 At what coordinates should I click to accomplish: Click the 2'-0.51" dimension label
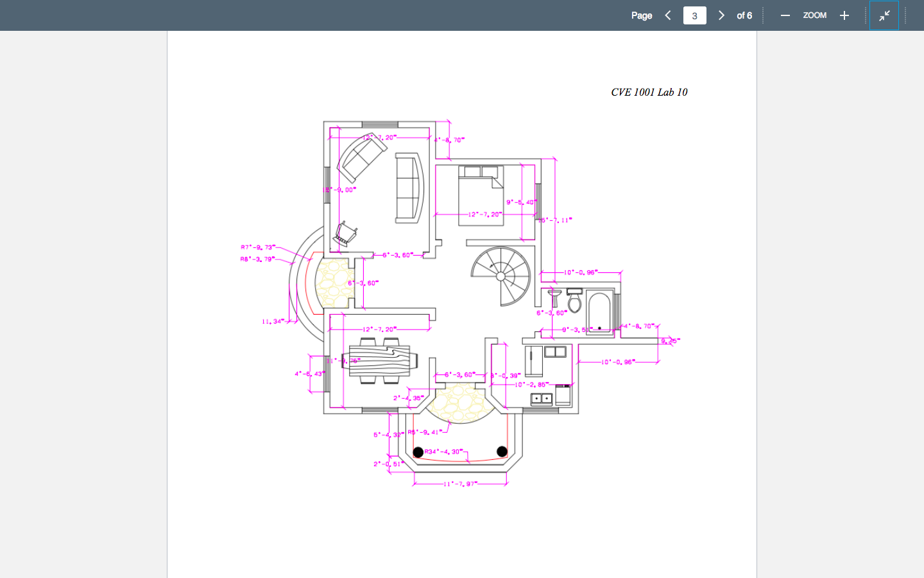coord(389,464)
